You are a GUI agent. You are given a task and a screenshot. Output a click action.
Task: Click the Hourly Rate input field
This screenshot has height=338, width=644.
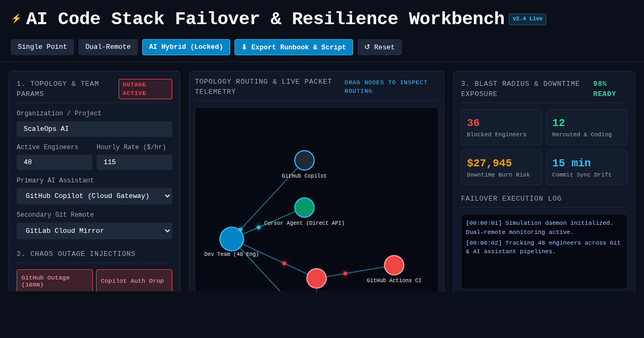tap(134, 162)
